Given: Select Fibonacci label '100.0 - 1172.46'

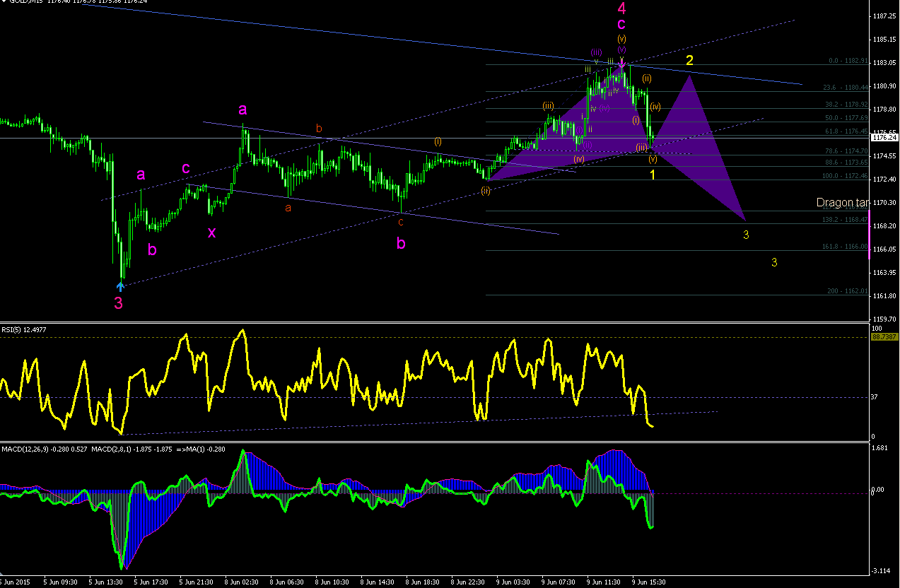Looking at the screenshot, I should (845, 175).
